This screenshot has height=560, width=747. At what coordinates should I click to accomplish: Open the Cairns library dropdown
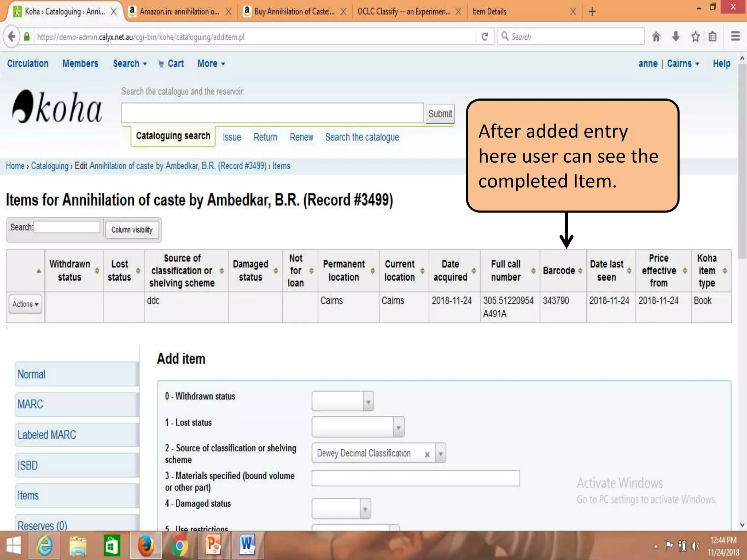[x=683, y=63]
